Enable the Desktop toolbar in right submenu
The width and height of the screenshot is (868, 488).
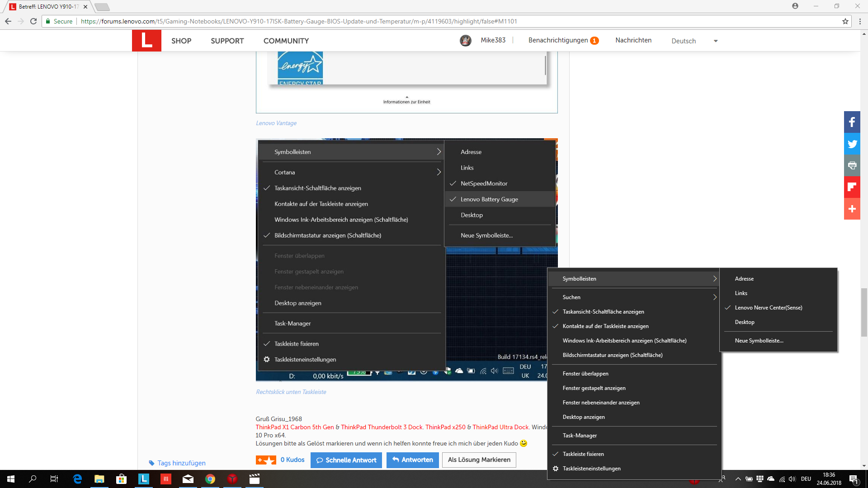click(778, 322)
